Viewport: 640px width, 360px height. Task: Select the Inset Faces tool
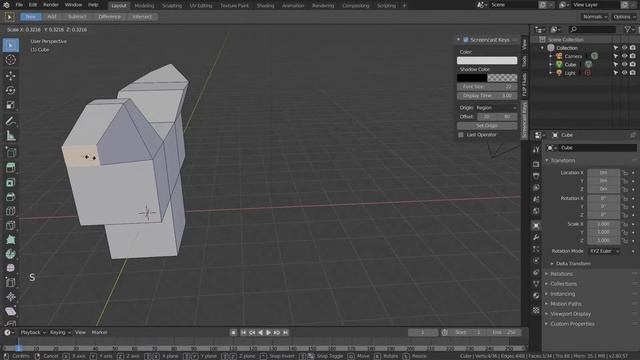11,182
